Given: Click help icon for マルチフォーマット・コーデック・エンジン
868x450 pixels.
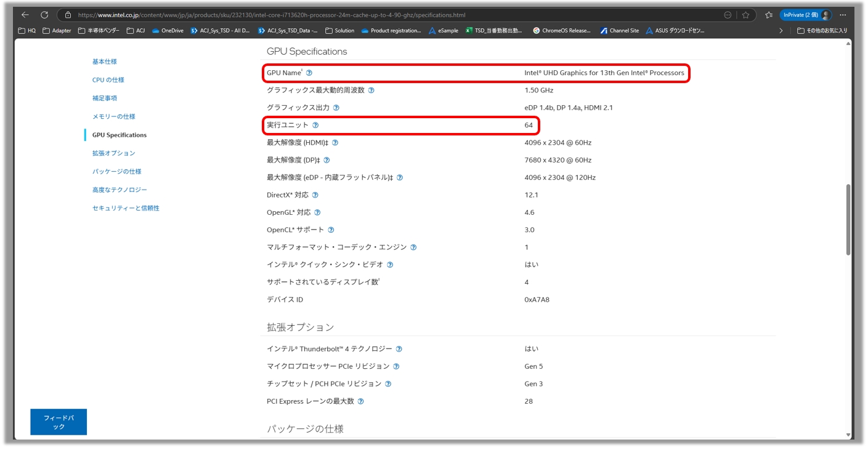Looking at the screenshot, I should (413, 247).
